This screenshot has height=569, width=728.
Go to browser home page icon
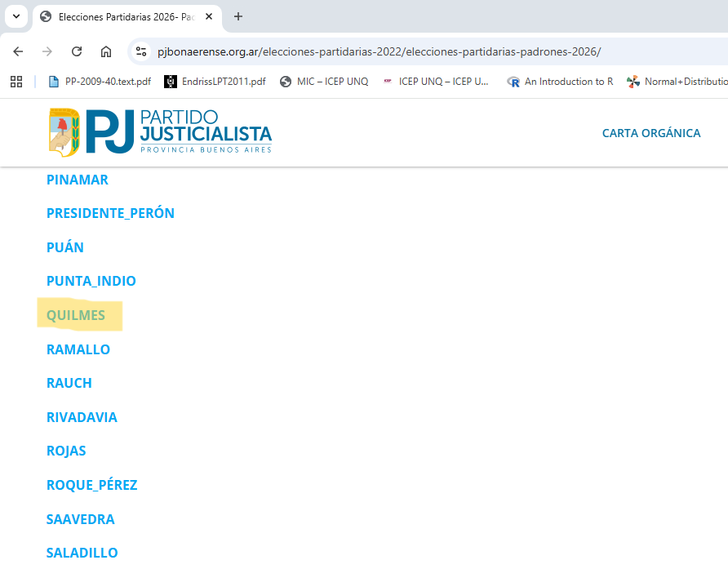106,51
